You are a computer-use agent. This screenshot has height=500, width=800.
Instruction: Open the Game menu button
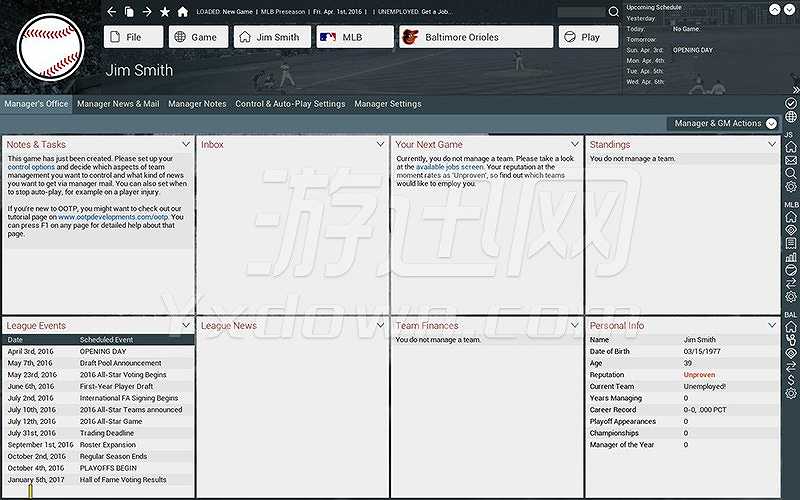pyautogui.click(x=198, y=37)
